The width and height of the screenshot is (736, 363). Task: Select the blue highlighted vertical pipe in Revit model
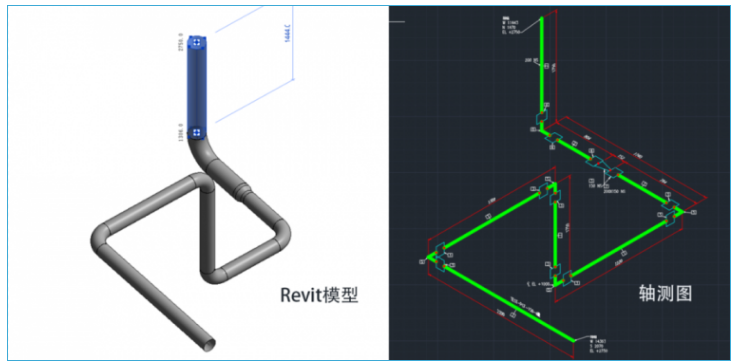197,87
